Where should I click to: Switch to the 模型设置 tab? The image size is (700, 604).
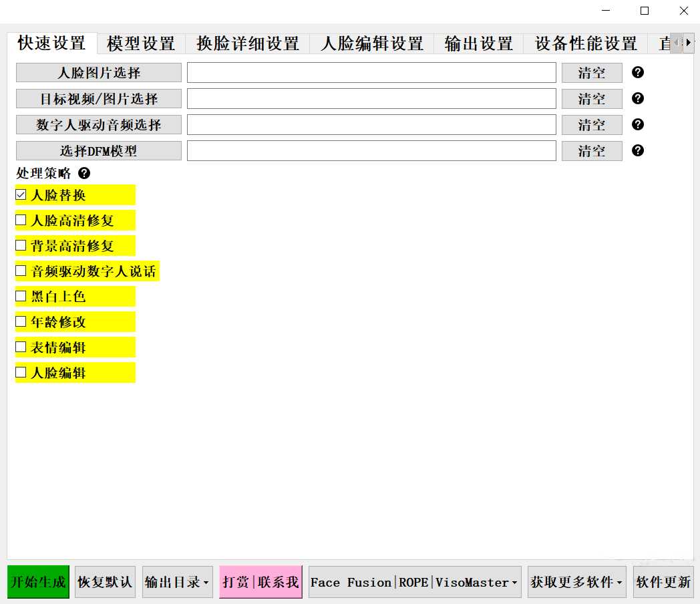[x=141, y=44]
